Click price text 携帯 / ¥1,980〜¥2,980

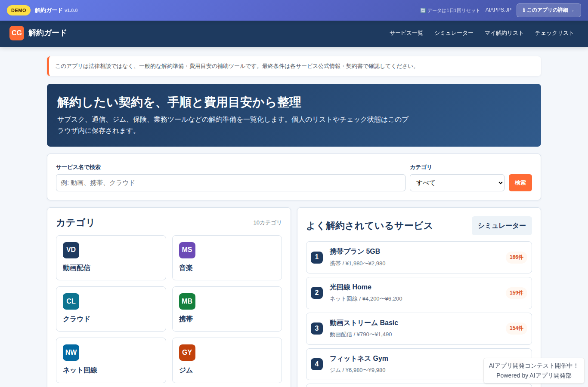tap(358, 264)
